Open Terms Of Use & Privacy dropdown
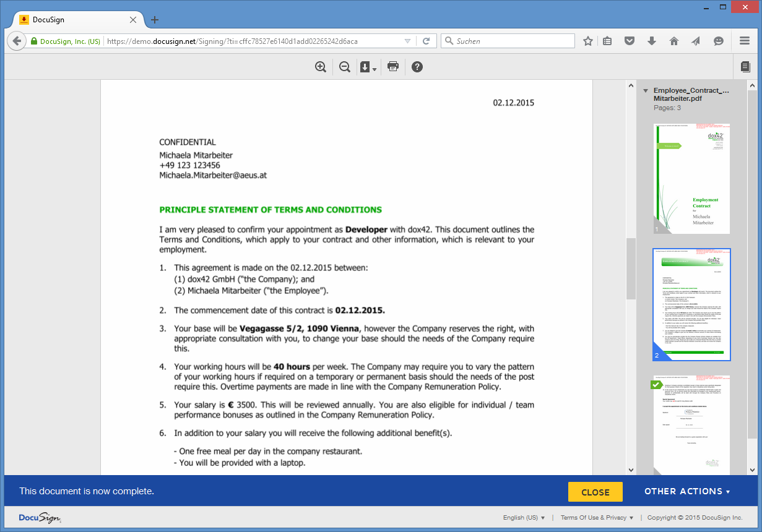Viewport: 762px width, 532px height. pos(597,518)
